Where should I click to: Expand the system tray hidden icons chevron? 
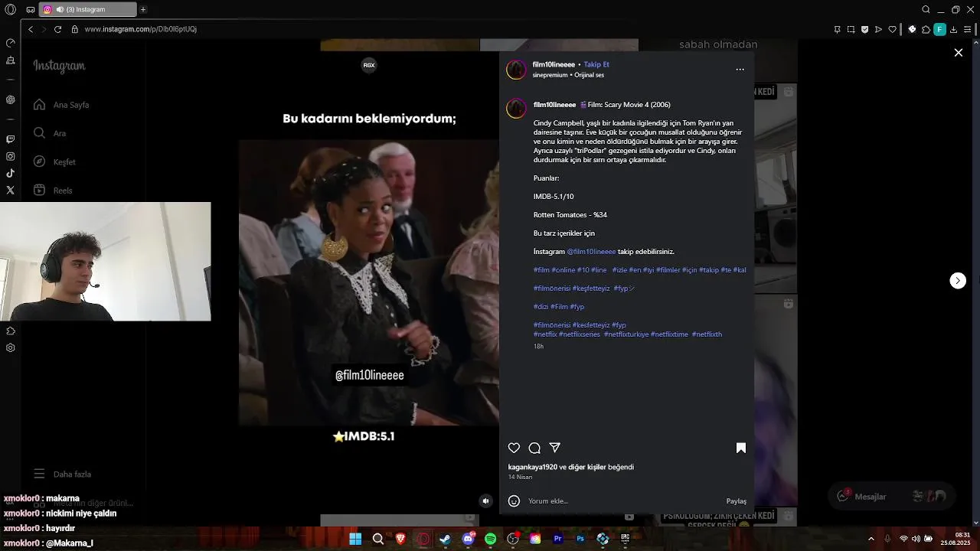point(871,539)
